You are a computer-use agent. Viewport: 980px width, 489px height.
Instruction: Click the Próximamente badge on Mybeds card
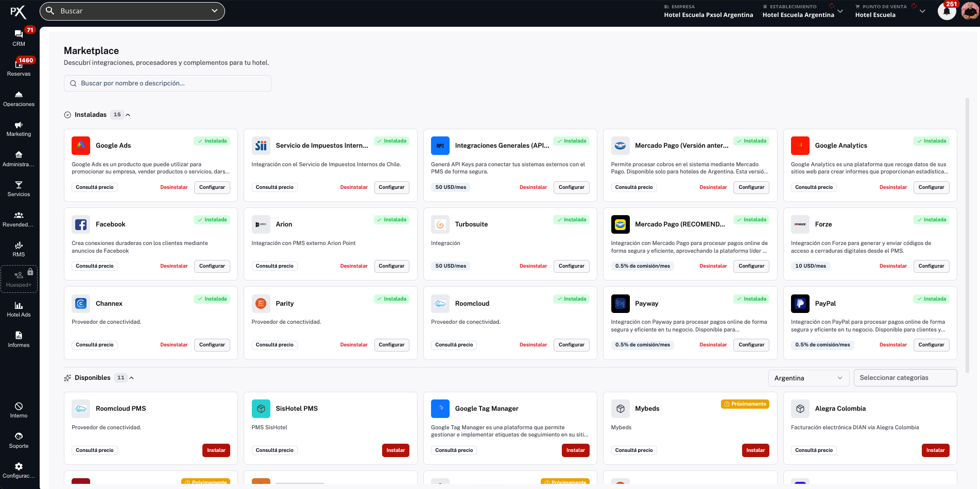pos(745,404)
